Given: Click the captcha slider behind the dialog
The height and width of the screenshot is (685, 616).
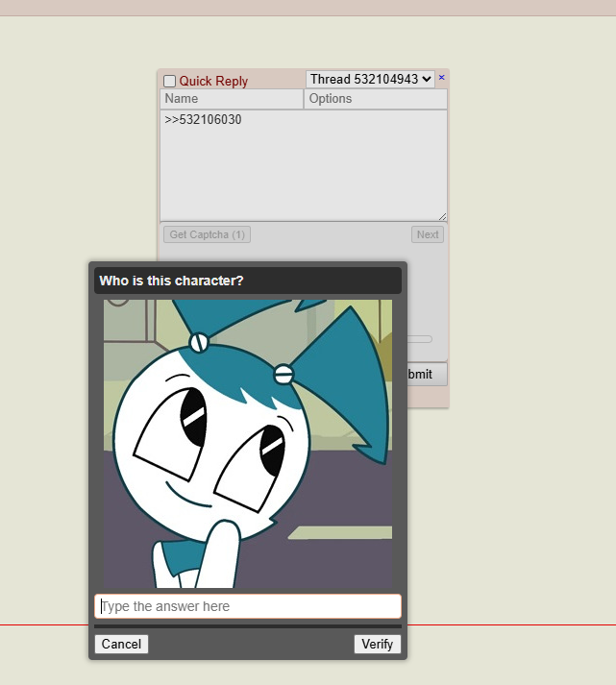Looking at the screenshot, I should tap(419, 339).
